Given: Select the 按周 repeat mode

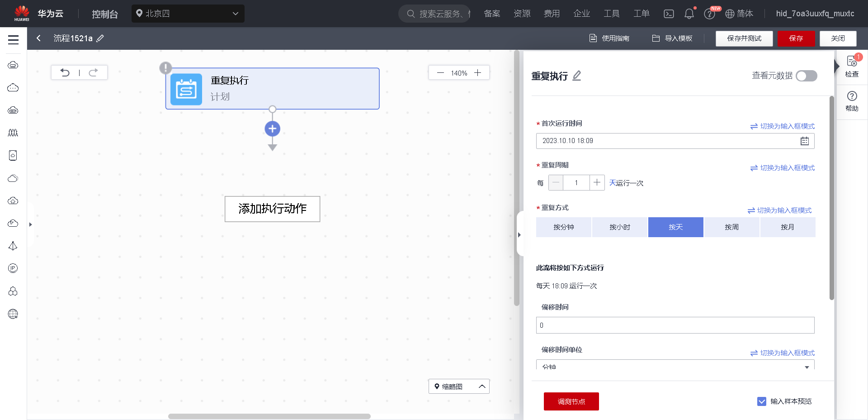Looking at the screenshot, I should tap(731, 227).
